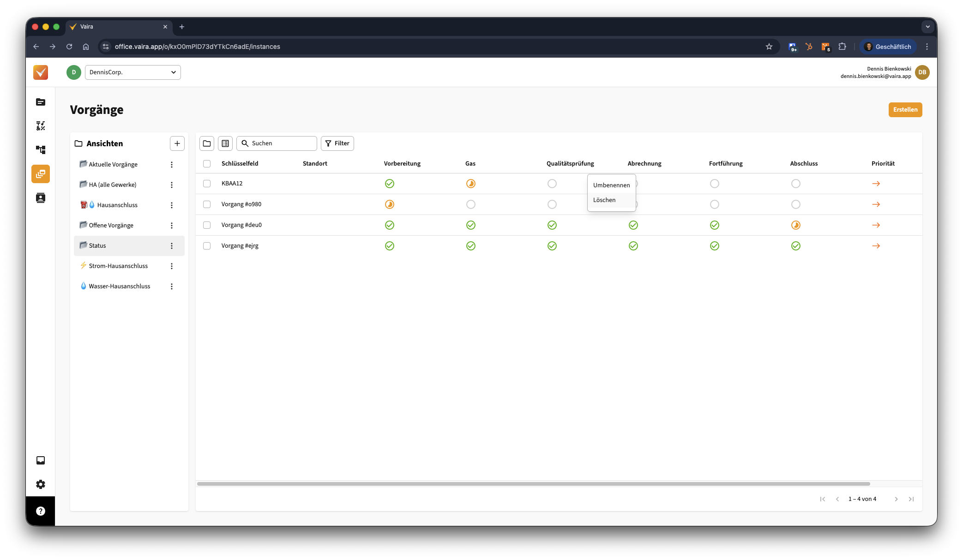This screenshot has height=560, width=963.
Task: Click the folder icon in table toolbar
Action: pyautogui.click(x=207, y=143)
